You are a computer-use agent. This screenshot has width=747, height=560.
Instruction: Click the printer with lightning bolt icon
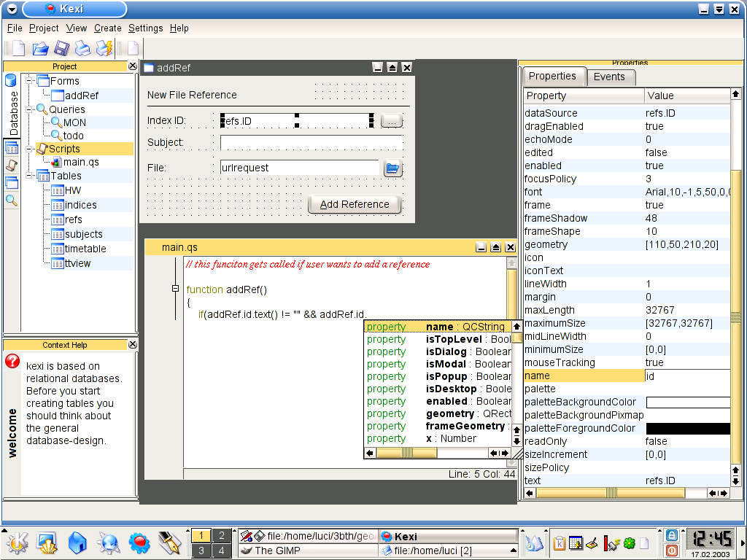[x=105, y=49]
